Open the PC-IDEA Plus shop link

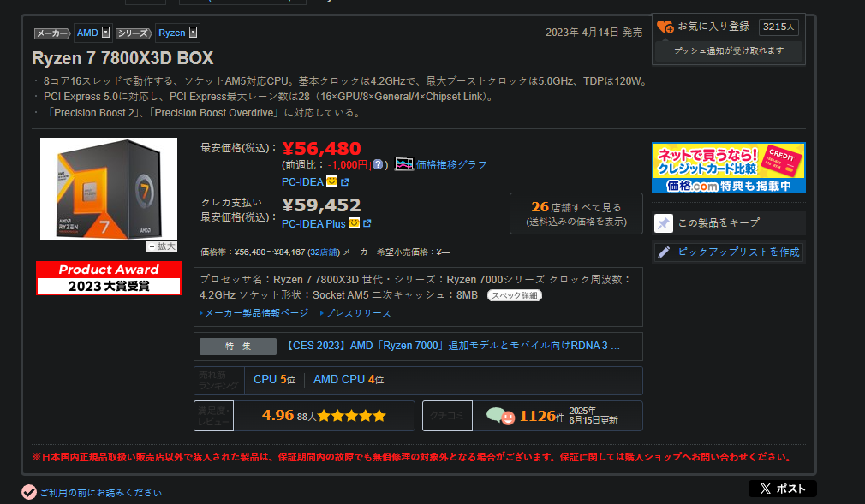pyautogui.click(x=313, y=224)
